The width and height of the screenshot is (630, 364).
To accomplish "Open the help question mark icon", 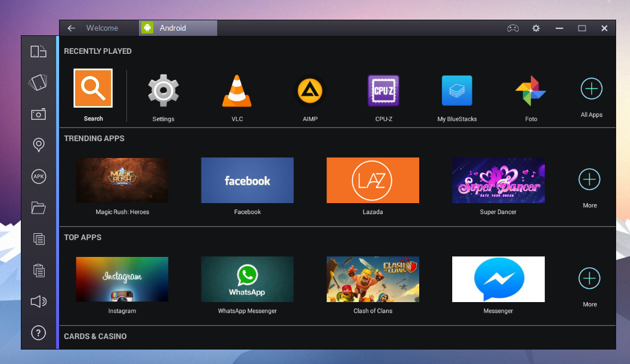I will click(39, 333).
